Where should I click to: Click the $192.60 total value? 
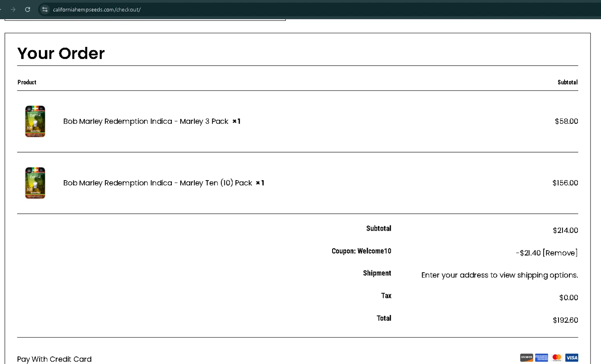click(x=565, y=320)
